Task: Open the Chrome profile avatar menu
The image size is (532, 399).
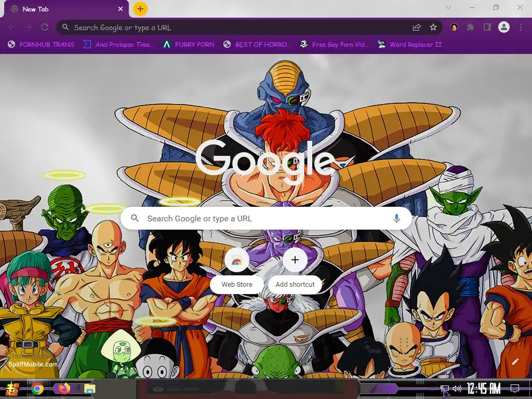Action: [x=504, y=27]
